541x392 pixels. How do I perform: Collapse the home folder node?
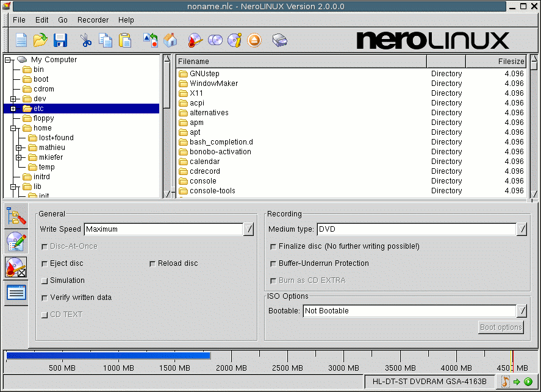(x=13, y=128)
